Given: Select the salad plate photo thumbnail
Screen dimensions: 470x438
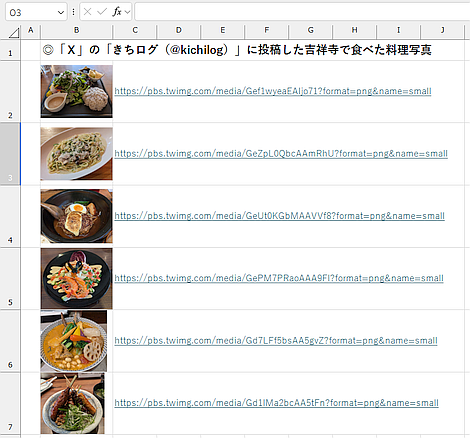Looking at the screenshot, I should tap(77, 91).
